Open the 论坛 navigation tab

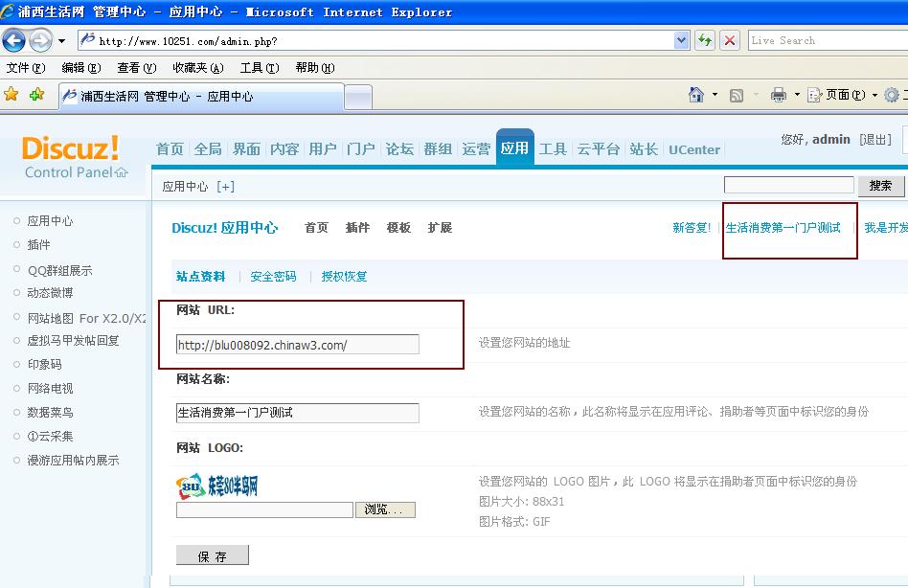[x=399, y=149]
